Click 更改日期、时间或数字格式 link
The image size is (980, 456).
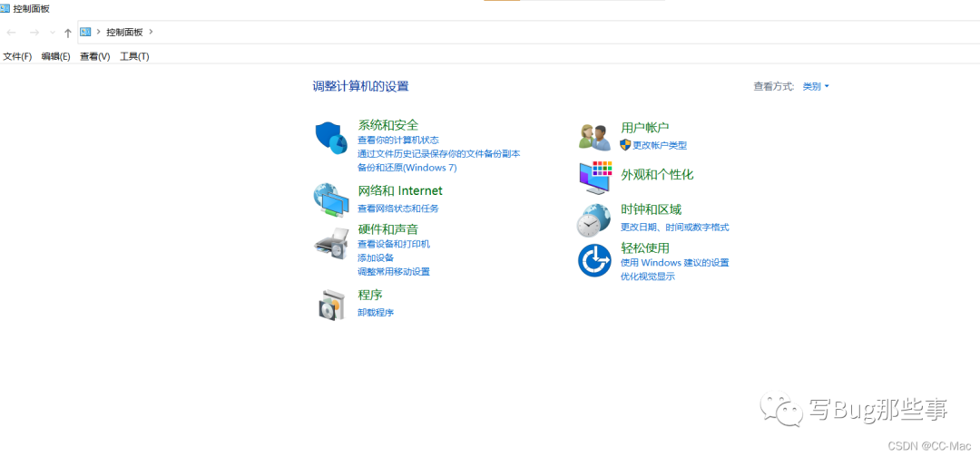click(x=674, y=228)
